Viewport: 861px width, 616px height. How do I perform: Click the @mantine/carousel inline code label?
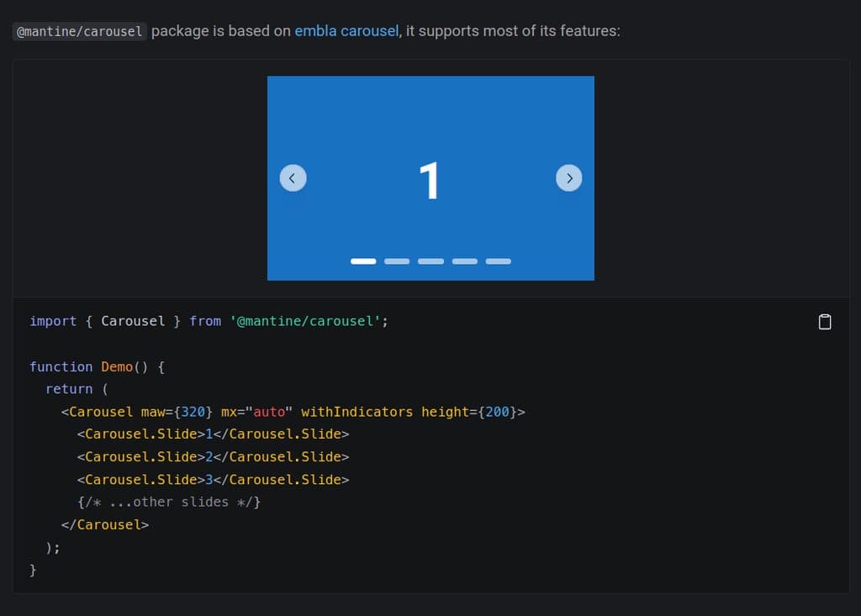point(79,31)
